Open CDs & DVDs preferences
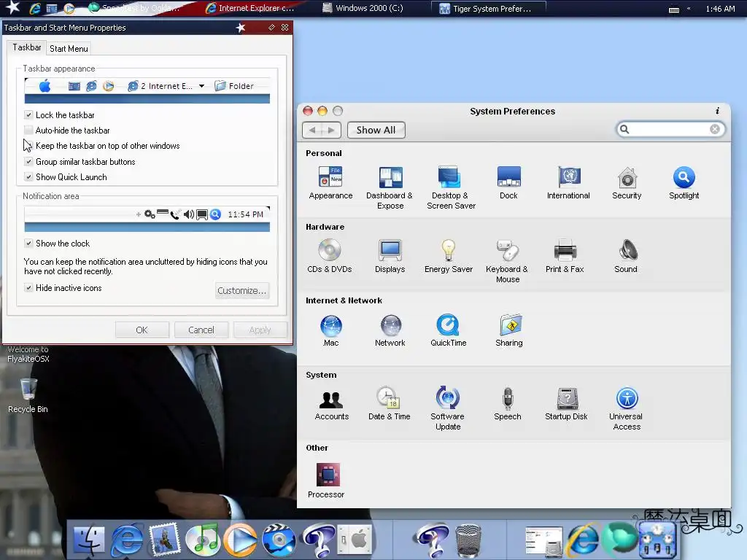The width and height of the screenshot is (747, 560). pyautogui.click(x=330, y=256)
